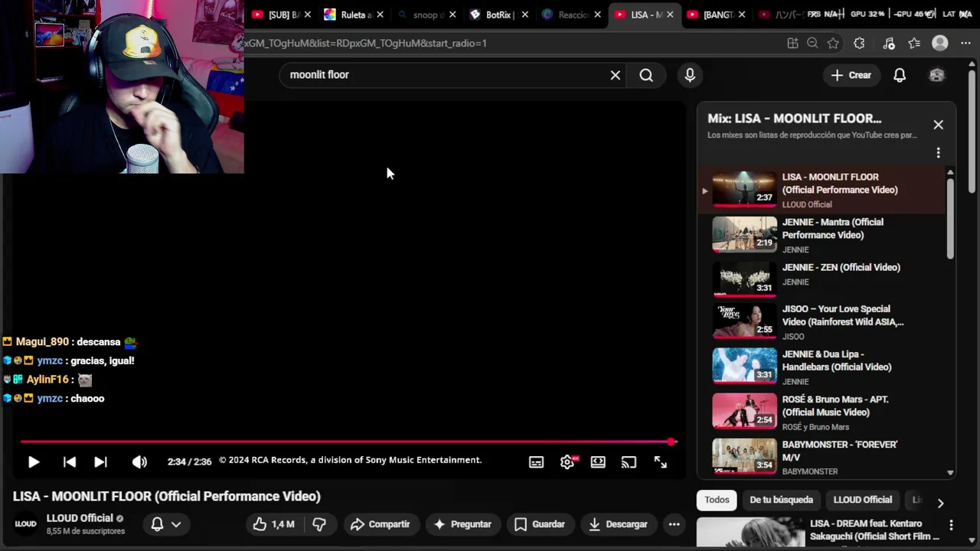Viewport: 980px width, 551px height.
Task: Open the Mix playlist three-dot menu
Action: pyautogui.click(x=938, y=153)
